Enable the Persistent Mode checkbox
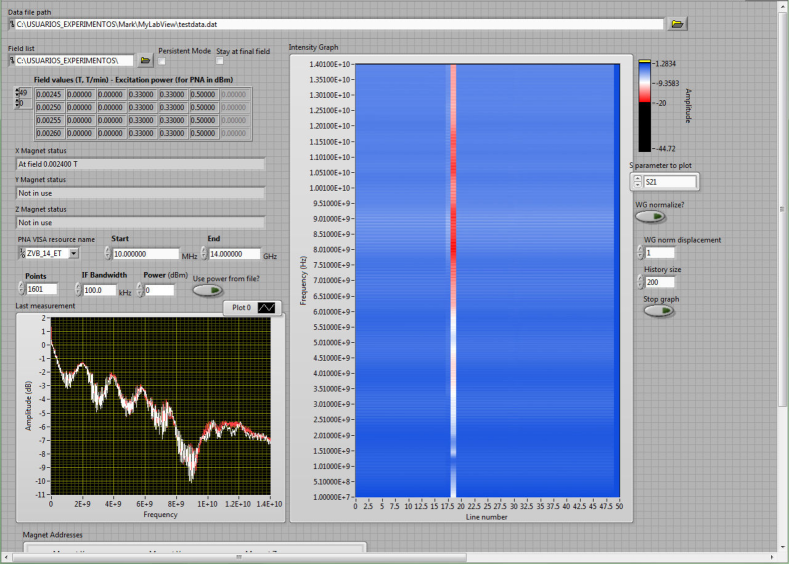The width and height of the screenshot is (789, 564). [x=162, y=61]
